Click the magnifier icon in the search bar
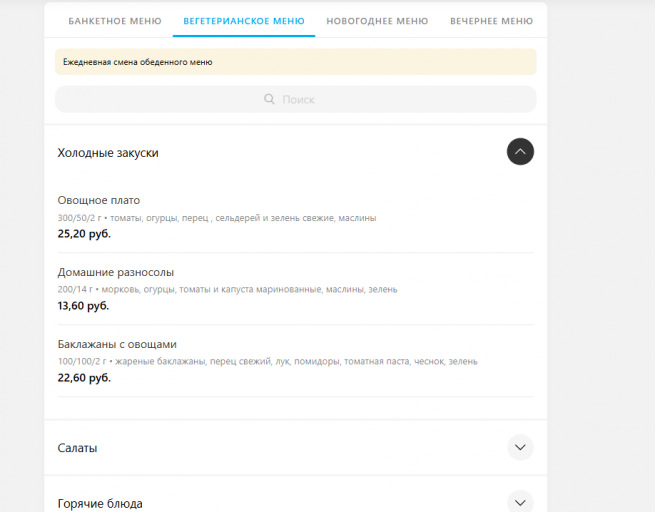This screenshot has height=512, width=655. click(269, 99)
